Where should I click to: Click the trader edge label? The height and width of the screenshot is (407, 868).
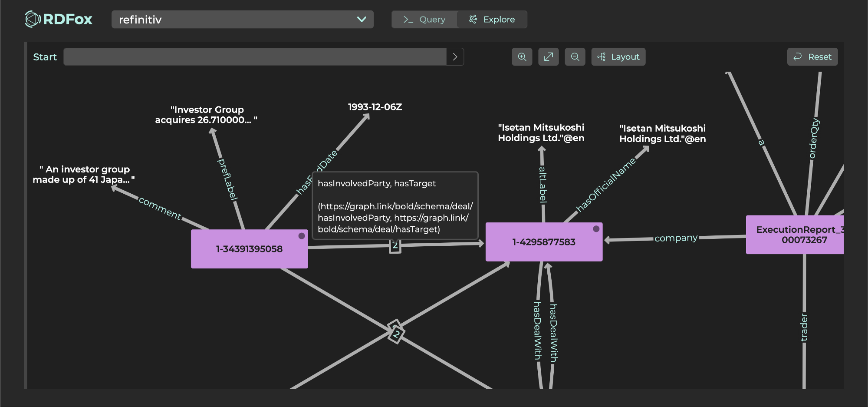804,327
